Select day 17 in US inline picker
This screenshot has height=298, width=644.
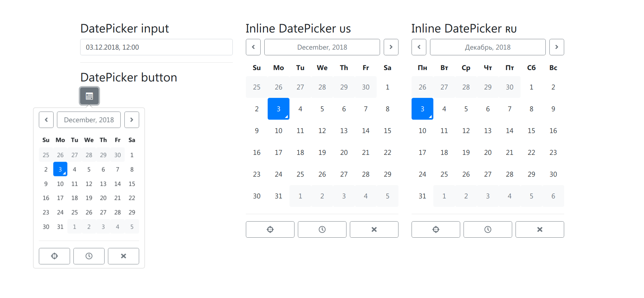pos(278,153)
